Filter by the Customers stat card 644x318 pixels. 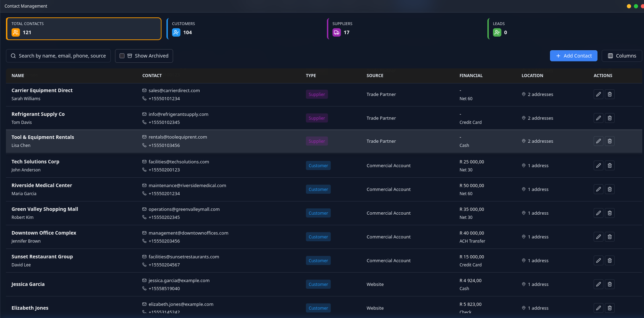pos(244,29)
